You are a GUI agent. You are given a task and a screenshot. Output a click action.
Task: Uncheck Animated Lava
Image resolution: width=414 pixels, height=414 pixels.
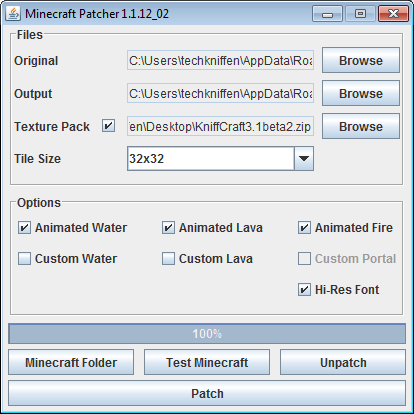(168, 228)
